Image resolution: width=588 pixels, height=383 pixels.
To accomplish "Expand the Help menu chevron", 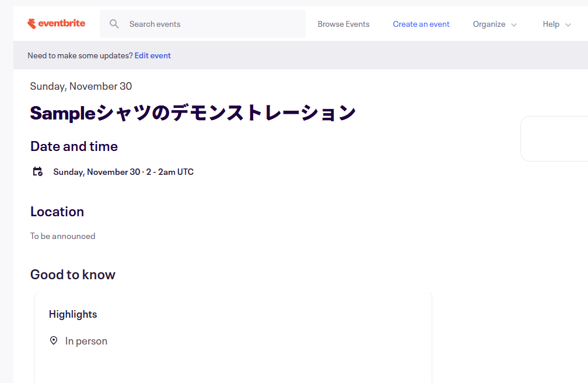I will pos(568,24).
